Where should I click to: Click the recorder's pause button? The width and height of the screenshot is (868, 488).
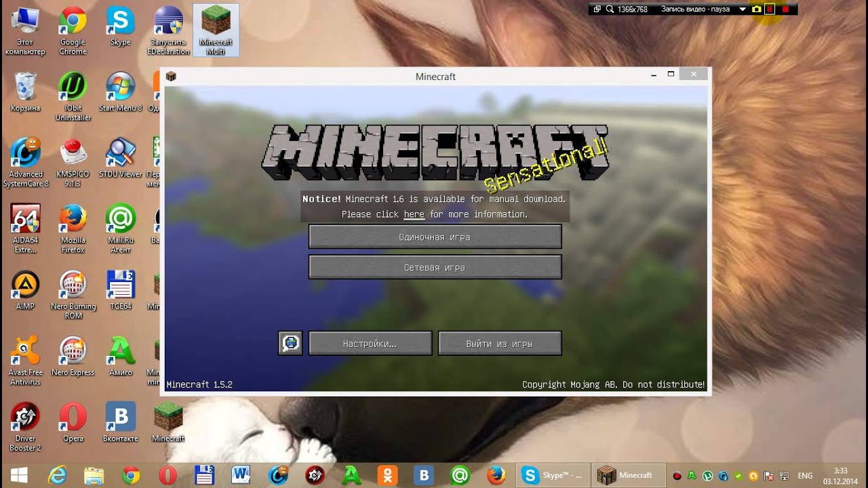point(770,9)
